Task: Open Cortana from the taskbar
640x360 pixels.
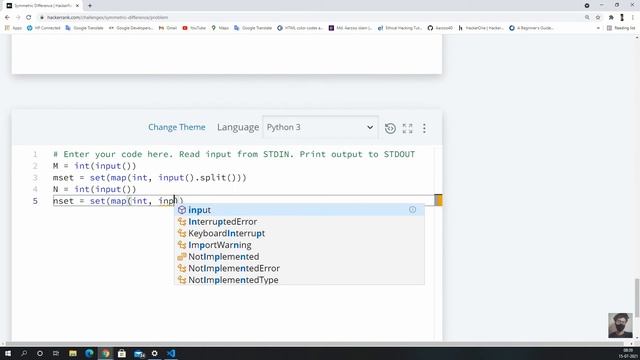Action: pyautogui.click(x=40, y=353)
